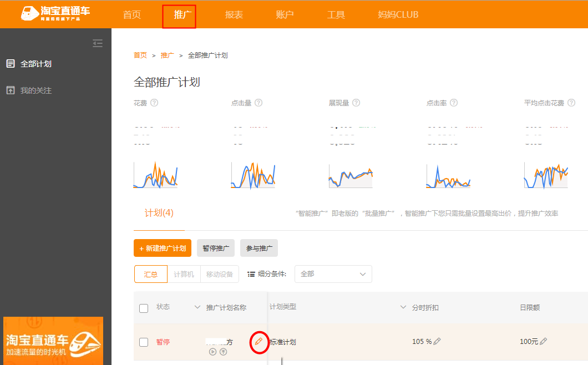
Task: Open the 细分条件 dropdown showing 全部
Action: tap(333, 274)
